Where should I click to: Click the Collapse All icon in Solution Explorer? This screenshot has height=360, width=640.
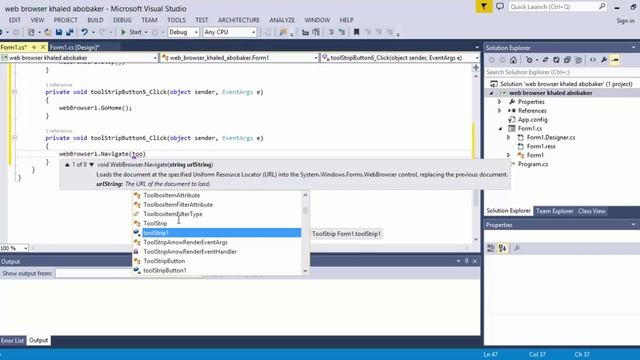click(x=567, y=60)
